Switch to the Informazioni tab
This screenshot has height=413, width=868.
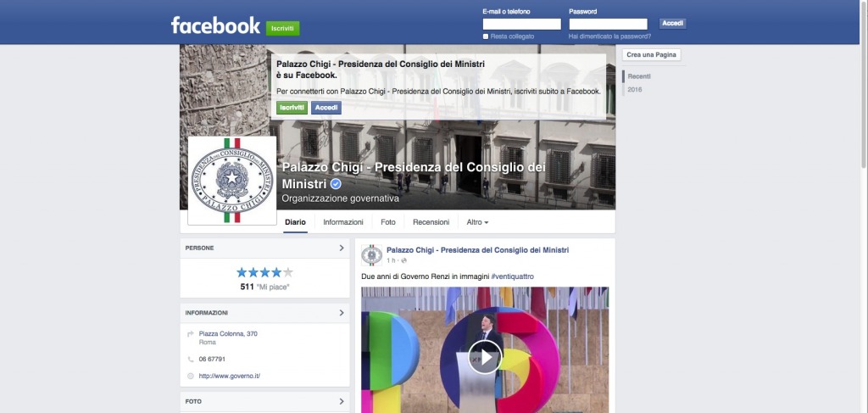pyautogui.click(x=343, y=222)
